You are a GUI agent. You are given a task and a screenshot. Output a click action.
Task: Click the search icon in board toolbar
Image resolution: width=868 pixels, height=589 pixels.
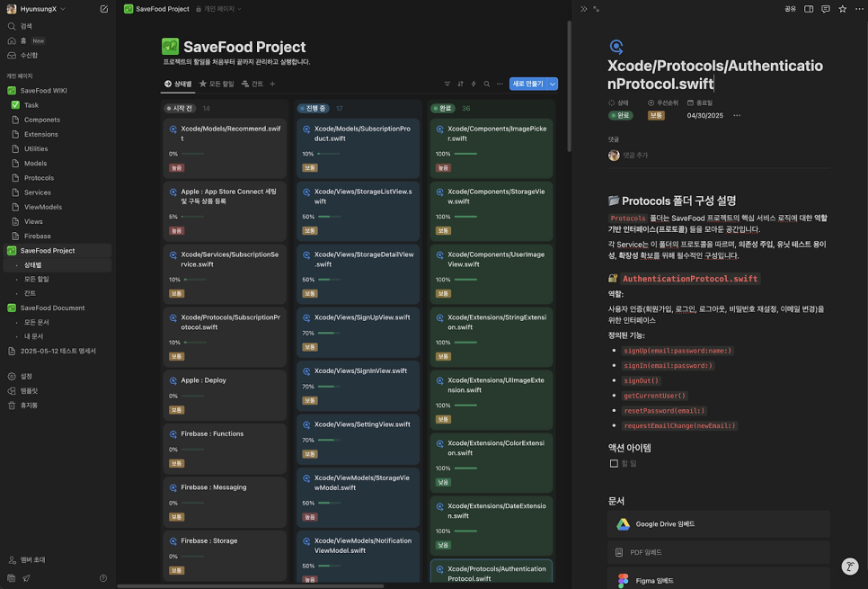pyautogui.click(x=487, y=84)
